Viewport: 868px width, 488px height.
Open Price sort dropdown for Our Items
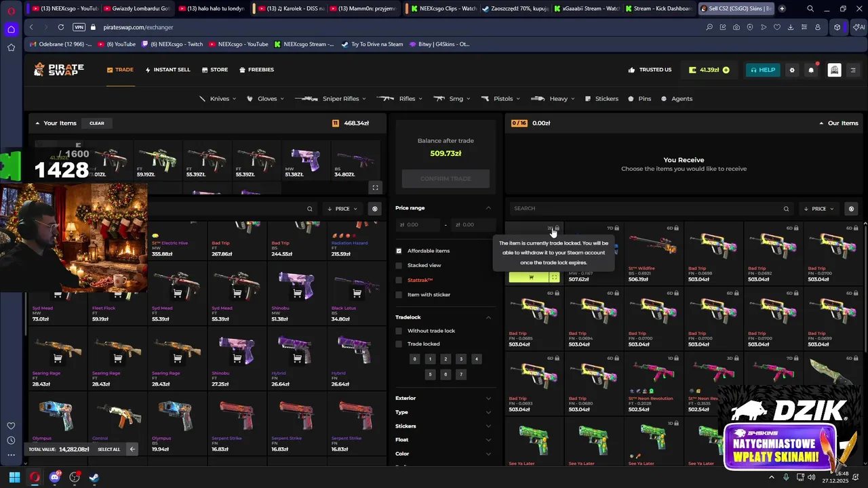819,209
